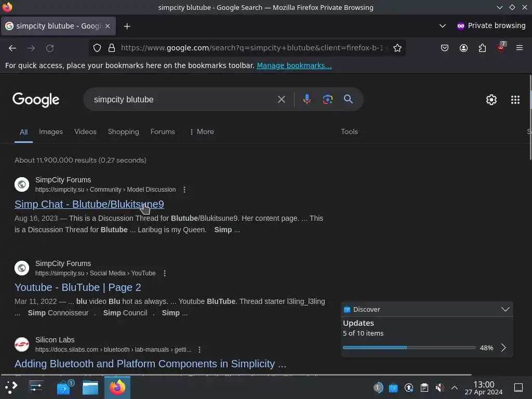532x399 pixels.
Task: Click the Manage bookmarks link
Action: (294, 65)
